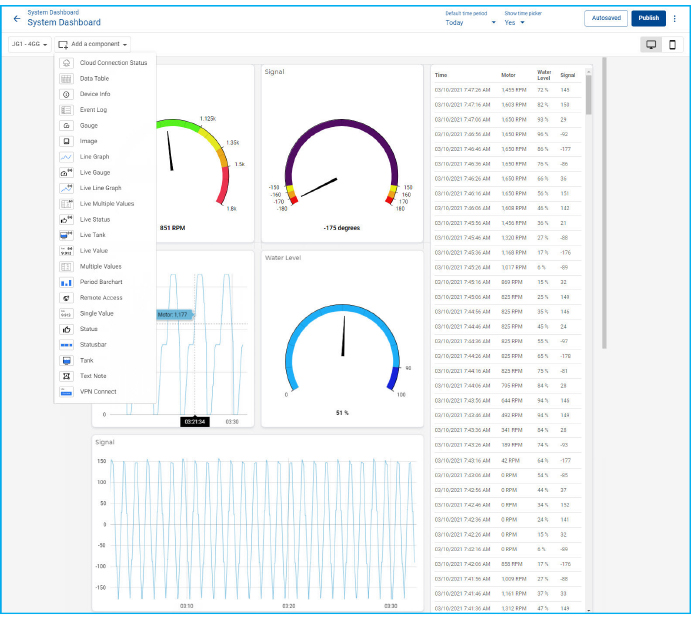Viewport: 691px width, 620px height.
Task: Switch to desktop view icon
Action: 651,45
